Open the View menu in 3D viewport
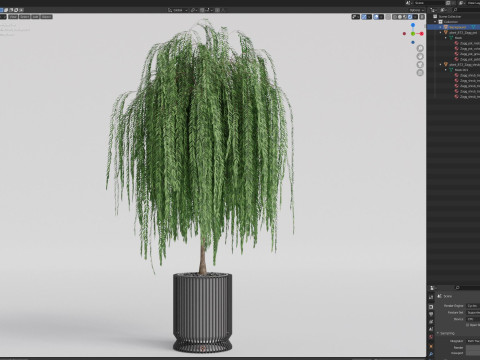 click(x=13, y=17)
